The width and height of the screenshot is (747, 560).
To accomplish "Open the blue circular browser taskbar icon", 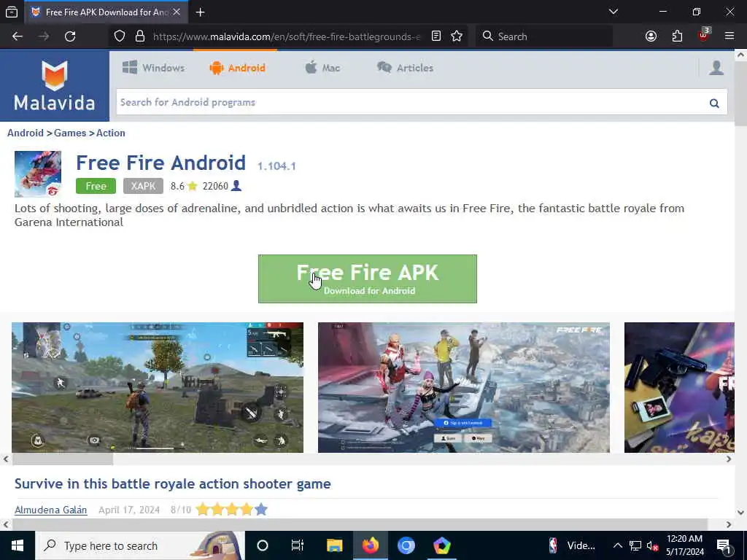I will click(406, 545).
